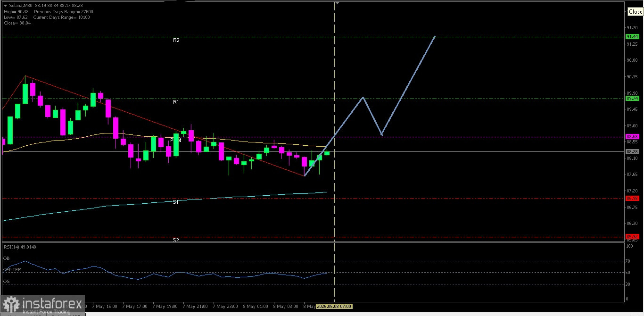This screenshot has height=316, width=644.
Task: Click the High= 90.38 info text
Action: click(16, 11)
